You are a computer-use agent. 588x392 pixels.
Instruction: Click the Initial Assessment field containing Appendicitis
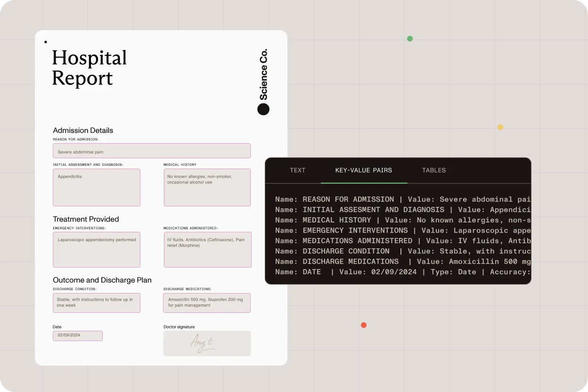point(97,188)
